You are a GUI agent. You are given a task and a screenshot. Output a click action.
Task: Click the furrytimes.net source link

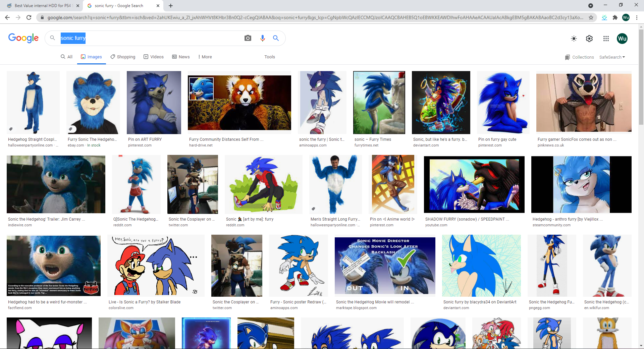[366, 145]
